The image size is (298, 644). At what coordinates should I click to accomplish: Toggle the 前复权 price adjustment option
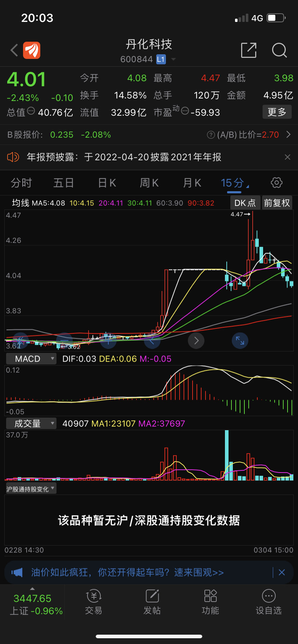coord(277,203)
